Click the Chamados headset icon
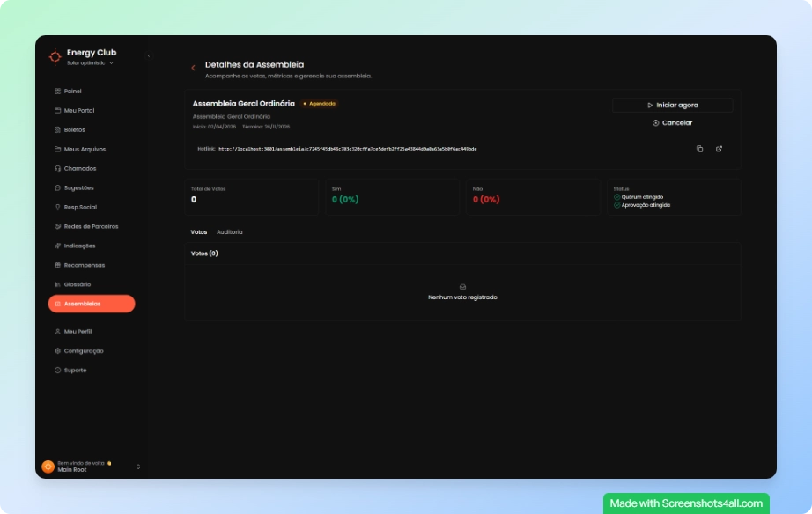This screenshot has height=514, width=812. [x=57, y=168]
